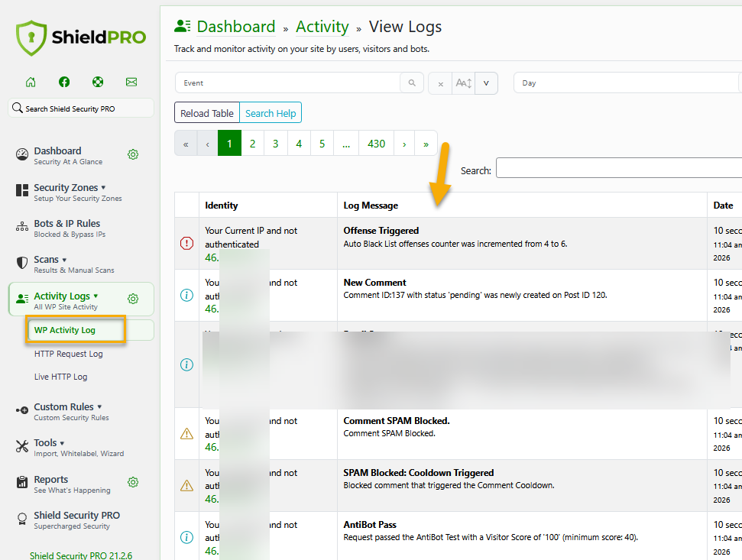Click the Bots & IP Rules network icon
Viewport: 742px width, 560px height.
tap(22, 227)
